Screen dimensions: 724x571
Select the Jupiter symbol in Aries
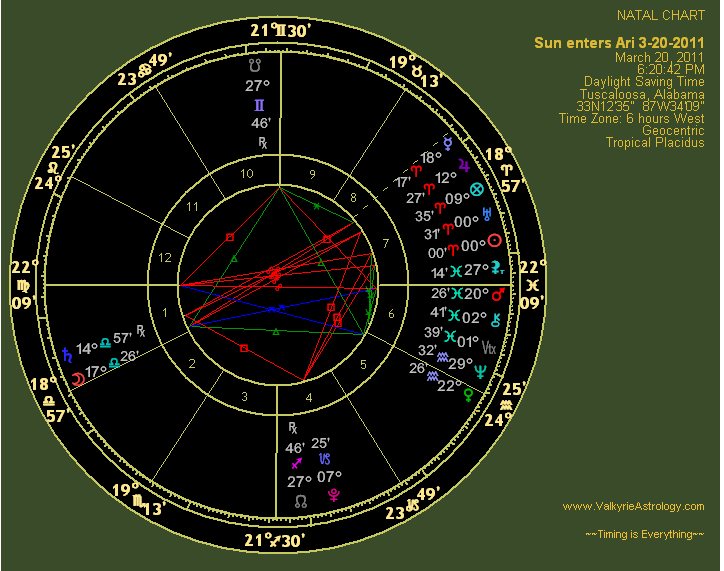pyautogui.click(x=463, y=163)
